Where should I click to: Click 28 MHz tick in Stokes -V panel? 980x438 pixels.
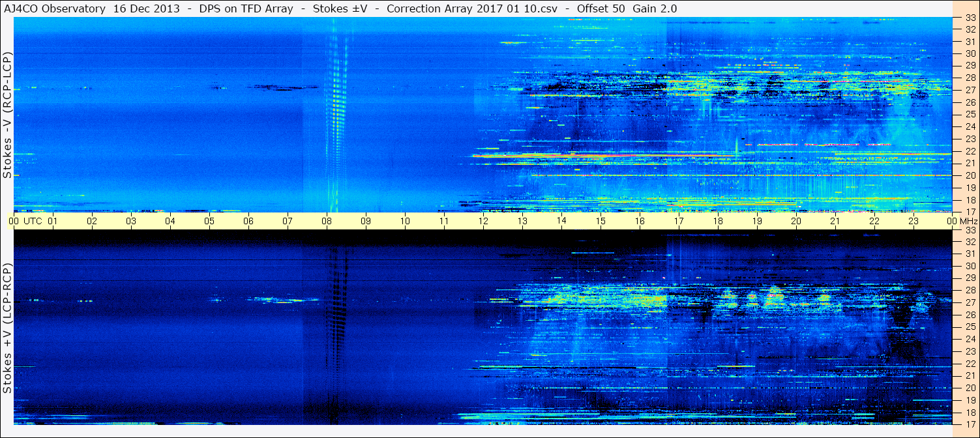[970, 78]
